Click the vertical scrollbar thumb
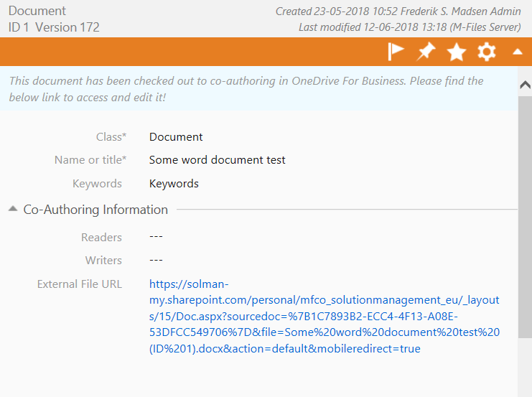The height and width of the screenshot is (397, 532). click(x=525, y=217)
